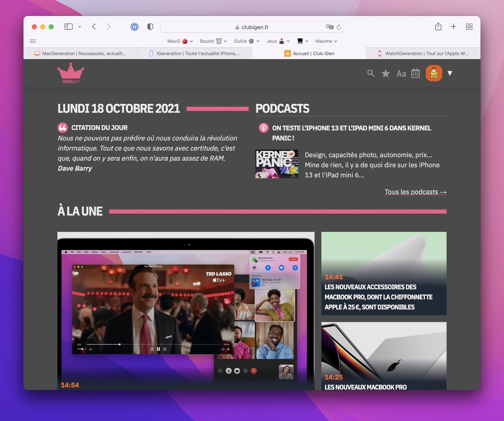504x421 pixels.
Task: Open a new tab
Action: pyautogui.click(x=453, y=27)
